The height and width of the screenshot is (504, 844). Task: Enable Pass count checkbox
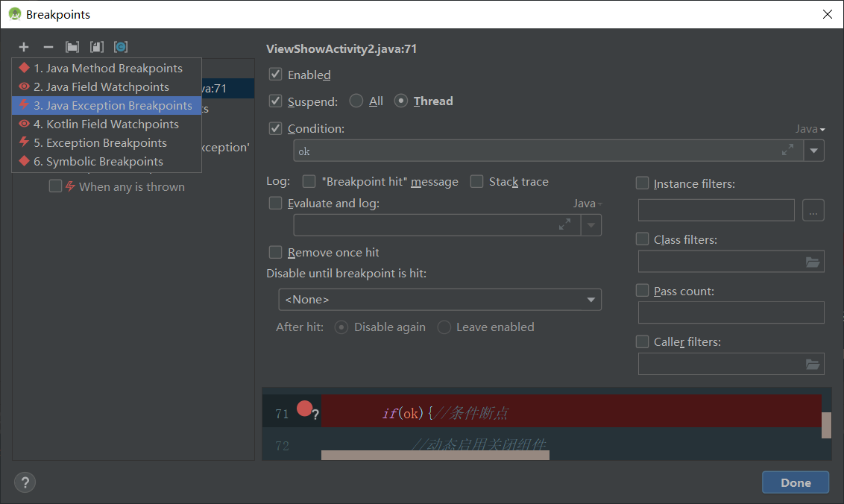(642, 290)
